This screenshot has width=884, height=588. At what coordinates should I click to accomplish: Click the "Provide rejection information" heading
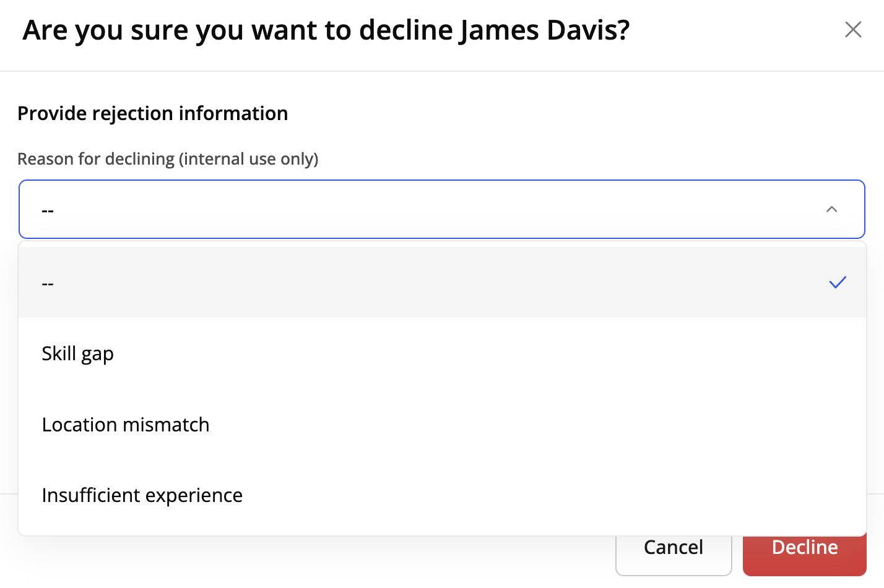coord(152,113)
